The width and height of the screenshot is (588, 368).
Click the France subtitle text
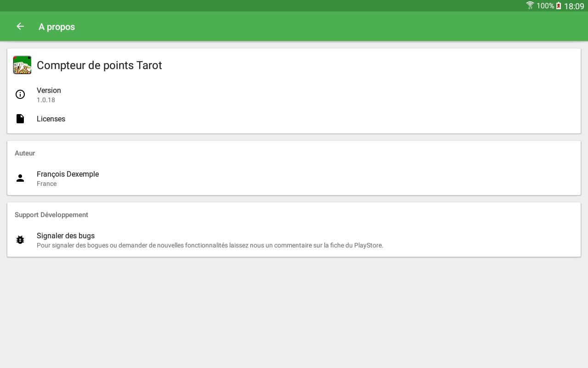click(47, 184)
